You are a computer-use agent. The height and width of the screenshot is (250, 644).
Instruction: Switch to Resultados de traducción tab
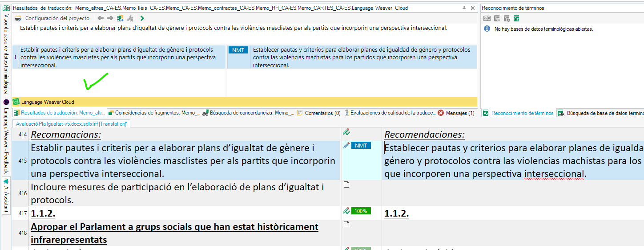(60, 113)
